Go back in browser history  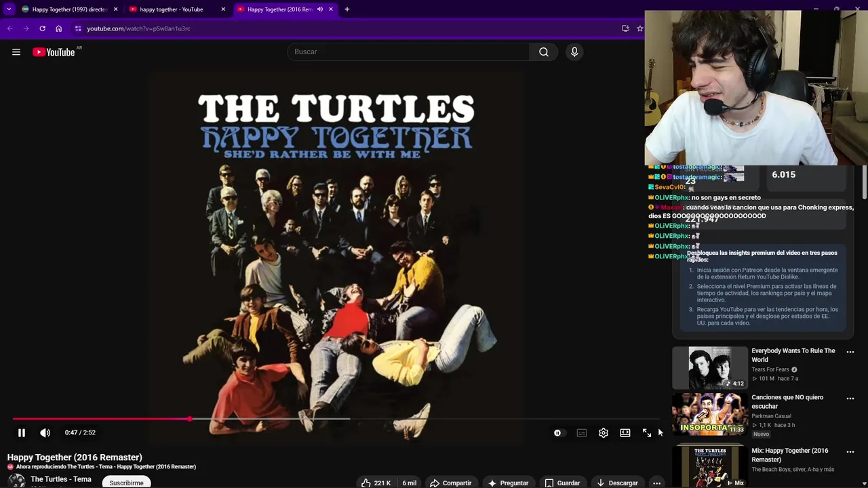coord(9,28)
